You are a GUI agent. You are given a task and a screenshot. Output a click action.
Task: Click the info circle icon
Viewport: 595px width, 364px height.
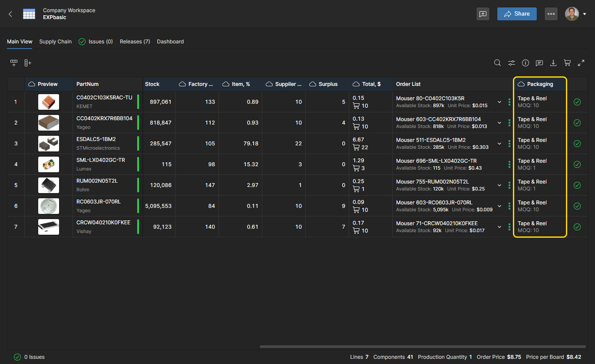526,63
